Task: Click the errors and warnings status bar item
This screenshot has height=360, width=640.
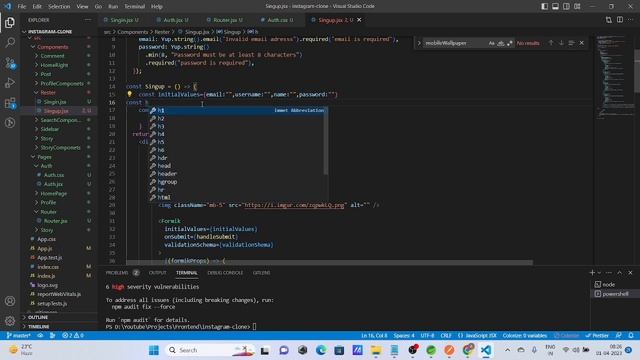Action: [x=73, y=336]
